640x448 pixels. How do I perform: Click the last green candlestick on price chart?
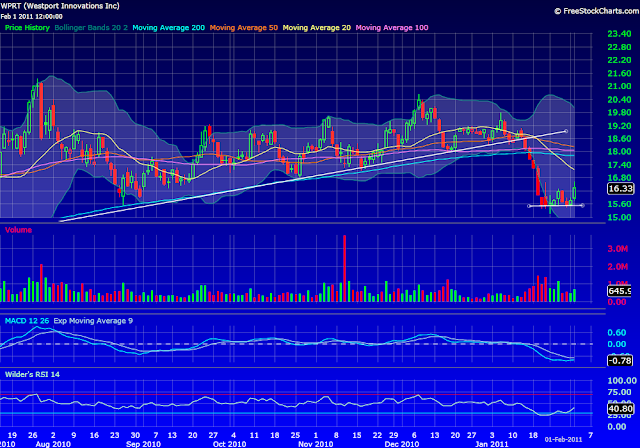tap(574, 192)
